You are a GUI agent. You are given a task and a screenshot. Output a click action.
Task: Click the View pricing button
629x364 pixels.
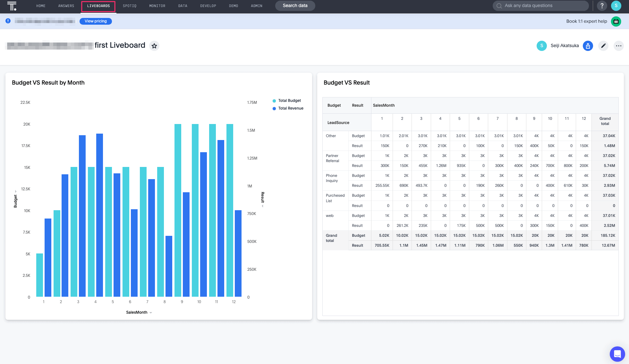click(x=96, y=21)
